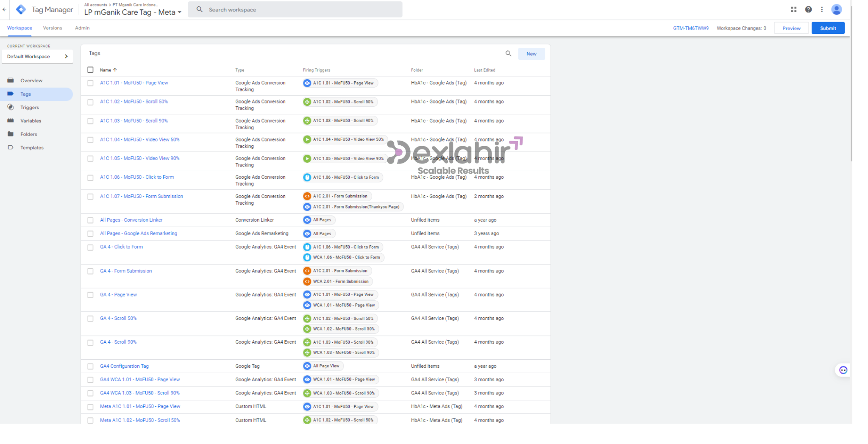This screenshot has height=444, width=868.
Task: Open the Variables section in sidebar
Action: [x=31, y=121]
